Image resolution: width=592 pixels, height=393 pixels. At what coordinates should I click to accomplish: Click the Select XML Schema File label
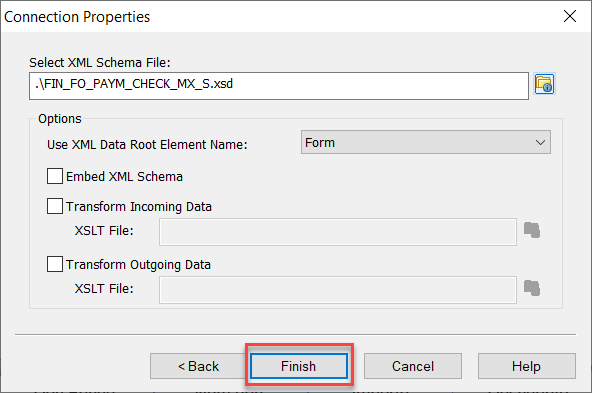point(100,62)
